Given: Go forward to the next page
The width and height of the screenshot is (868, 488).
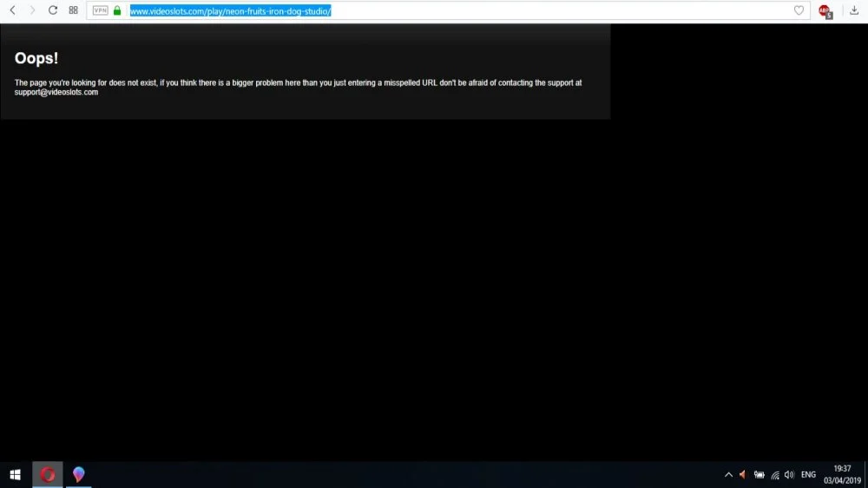Looking at the screenshot, I should (32, 10).
